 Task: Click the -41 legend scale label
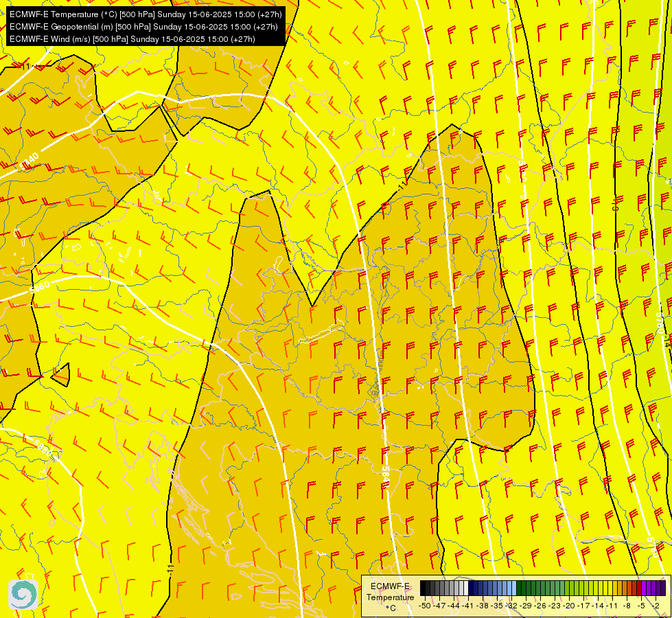pos(468,606)
